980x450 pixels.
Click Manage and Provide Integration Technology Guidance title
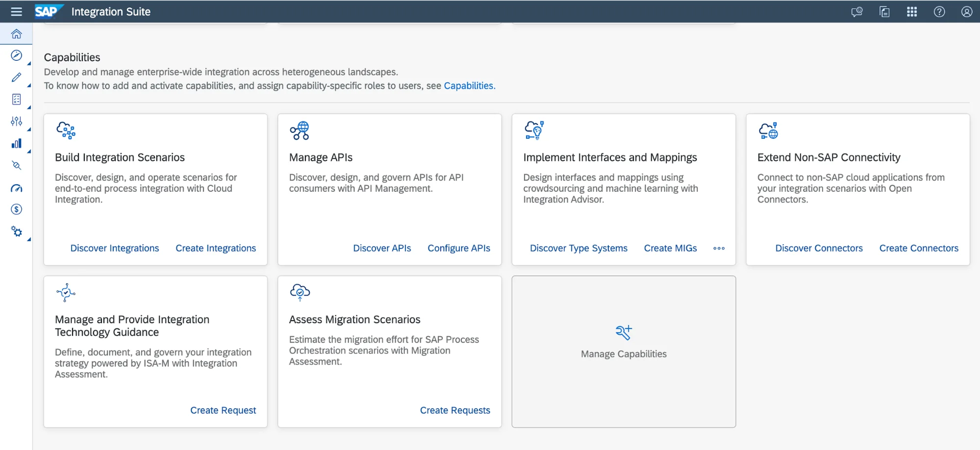[x=132, y=326]
